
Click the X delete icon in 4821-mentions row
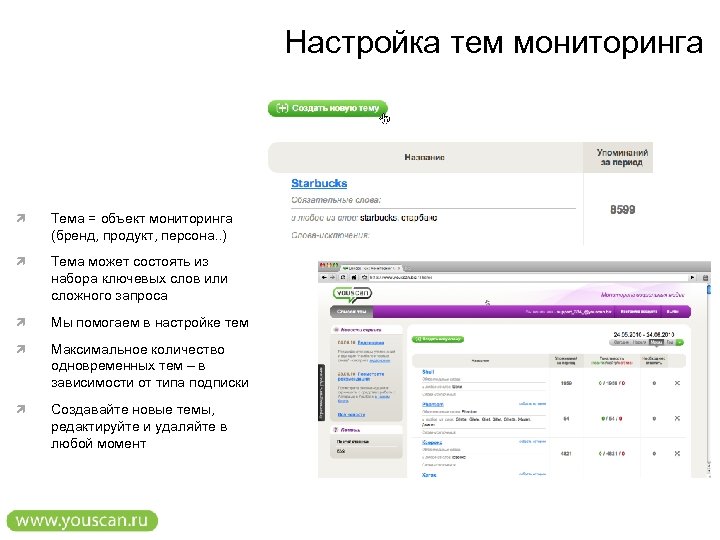click(x=677, y=453)
